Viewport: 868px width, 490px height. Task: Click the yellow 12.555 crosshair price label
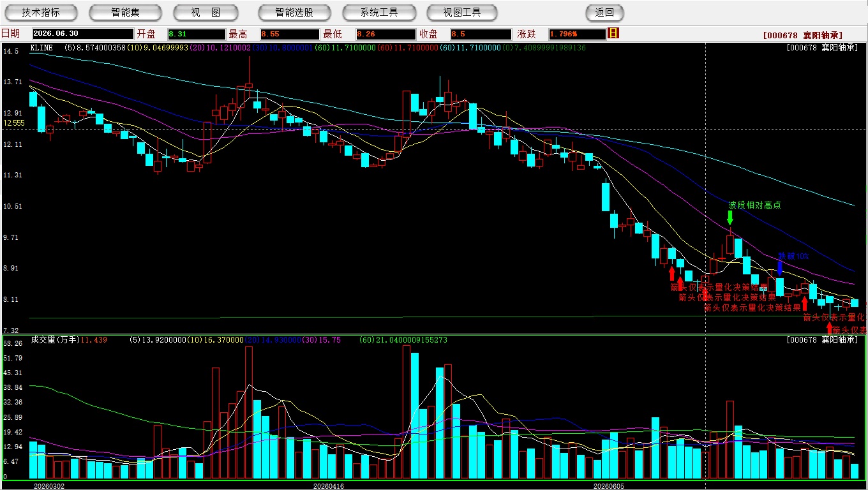[14, 123]
